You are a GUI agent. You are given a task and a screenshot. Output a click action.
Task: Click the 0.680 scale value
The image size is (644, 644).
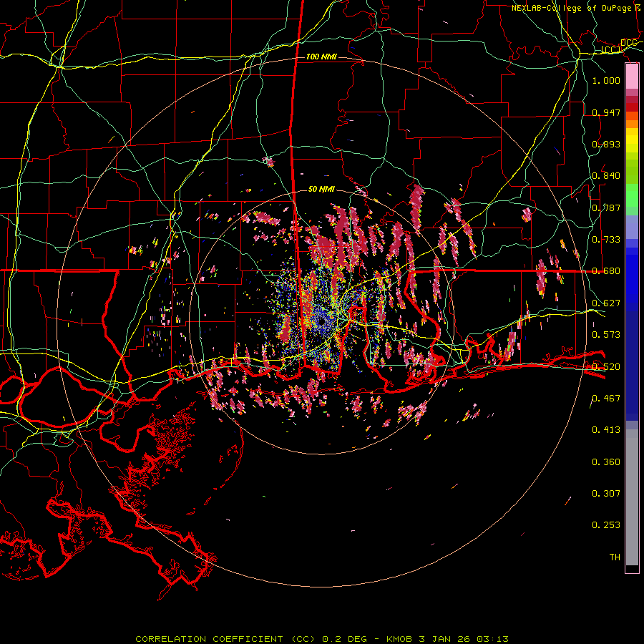[x=606, y=271]
